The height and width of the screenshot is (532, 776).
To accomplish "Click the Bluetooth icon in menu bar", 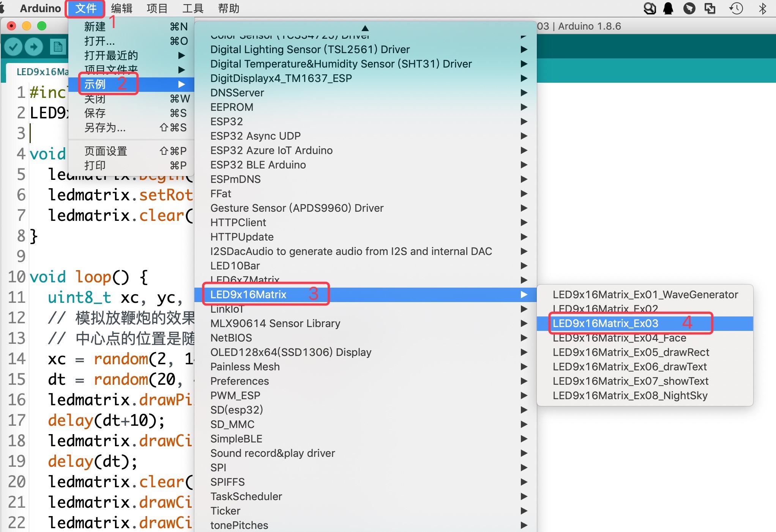I will 762,8.
